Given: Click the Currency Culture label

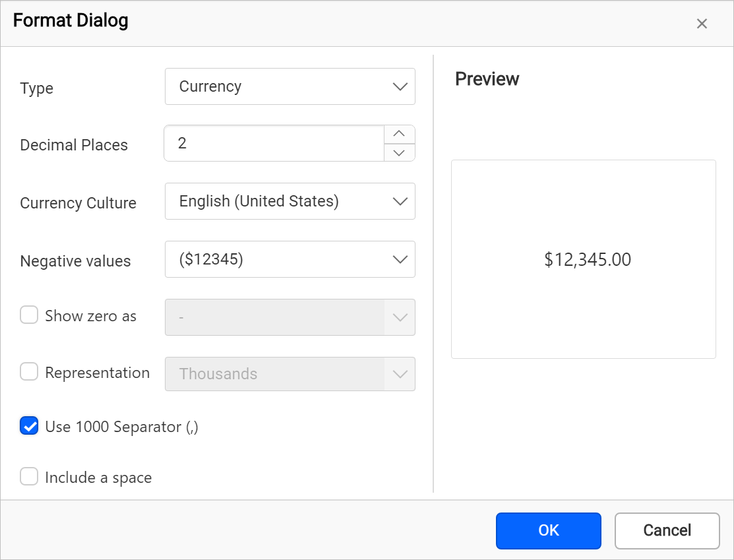Looking at the screenshot, I should click(x=78, y=203).
